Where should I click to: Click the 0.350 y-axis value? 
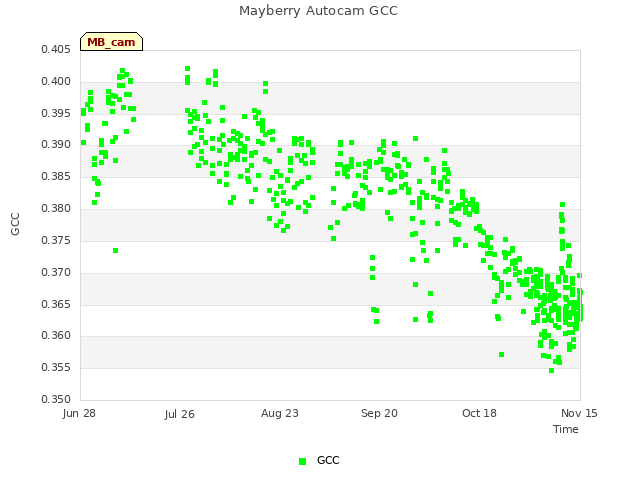(56, 399)
